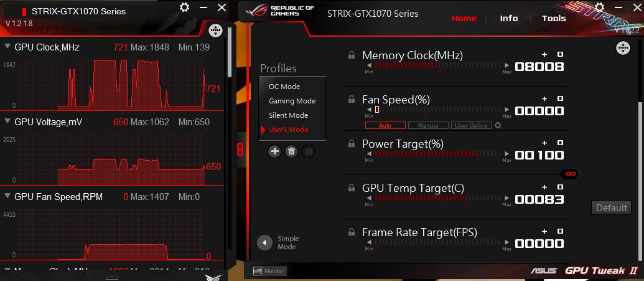
Task: Toggle the Power Target lock icon
Action: pos(352,143)
